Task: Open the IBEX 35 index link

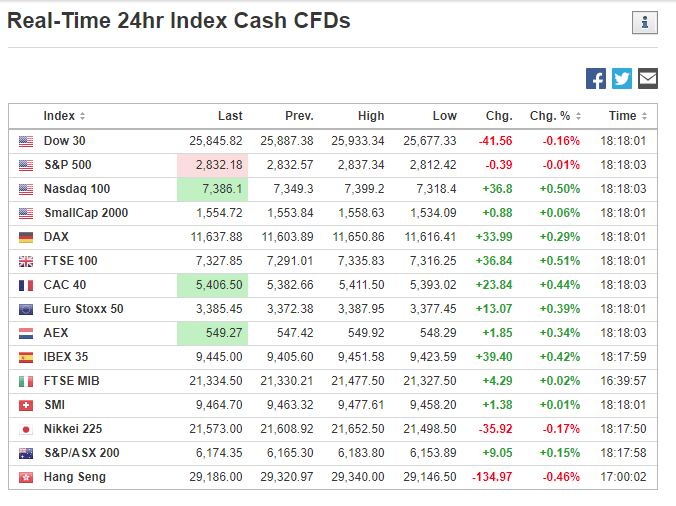Action: 66,357
